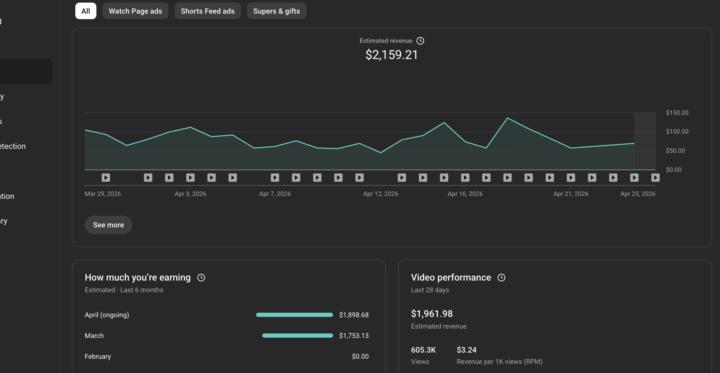The image size is (720, 373).
Task: Click the April (ongoing) earnings bar
Action: (294, 315)
